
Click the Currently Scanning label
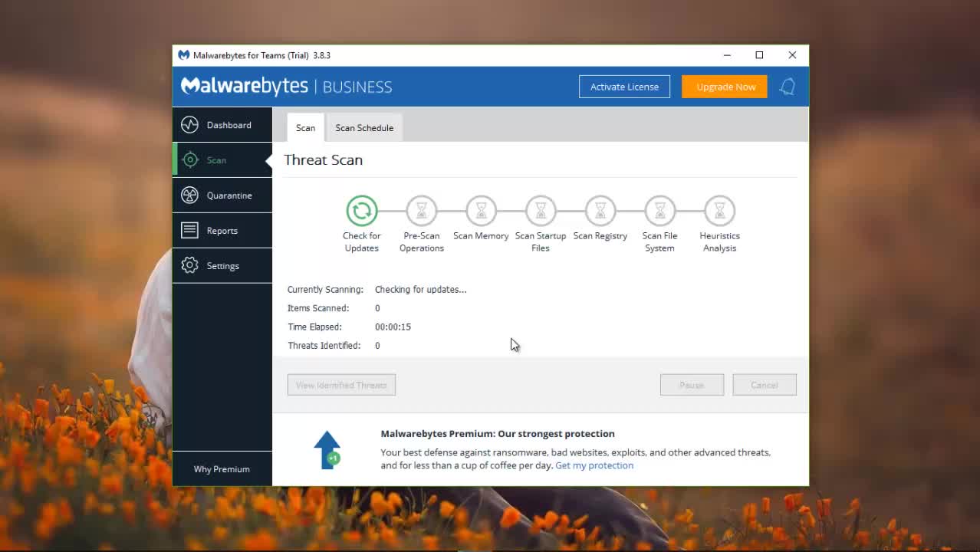[325, 290]
